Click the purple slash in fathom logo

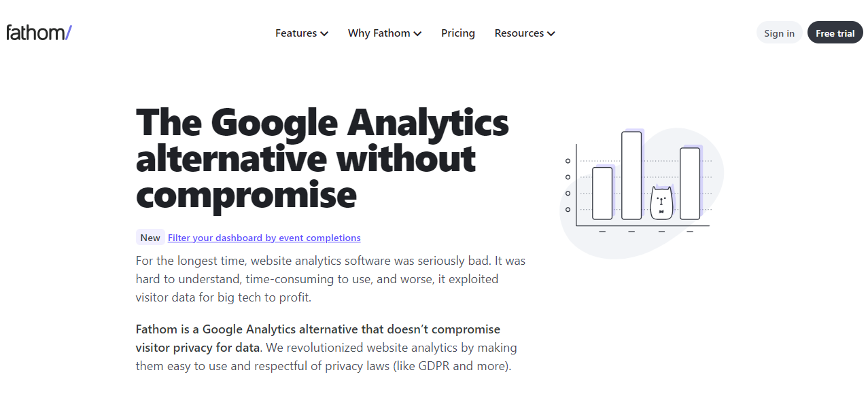[68, 32]
